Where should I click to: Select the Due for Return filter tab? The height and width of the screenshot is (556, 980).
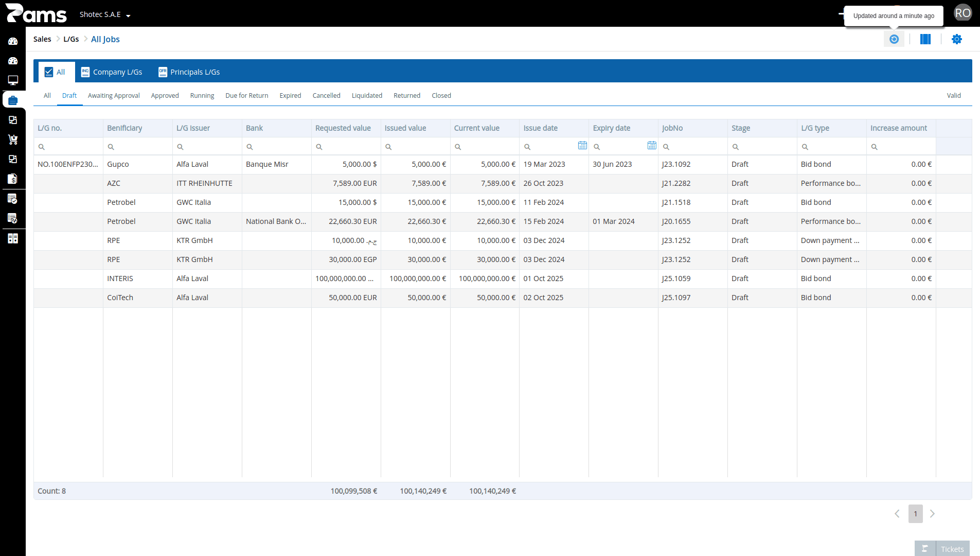point(247,96)
